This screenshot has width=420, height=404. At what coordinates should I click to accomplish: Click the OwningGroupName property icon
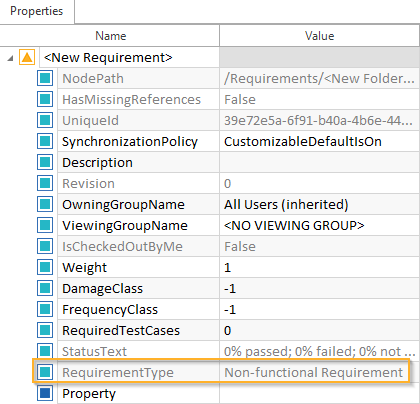[45, 204]
